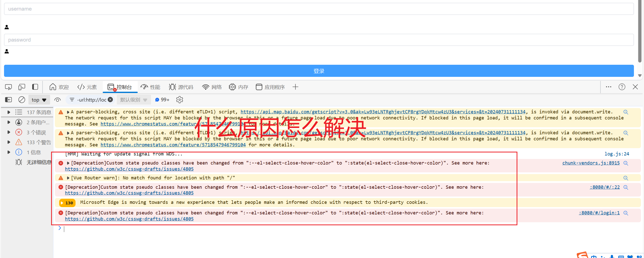Viewport: 644px width, 258px height.
Task: Search icon beside second parser-blocking warning
Action: pos(626,133)
